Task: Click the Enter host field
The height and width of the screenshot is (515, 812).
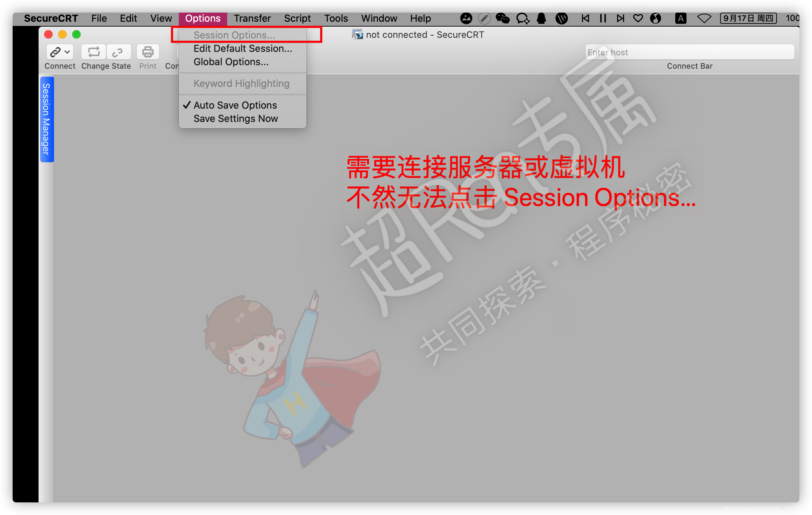Action: click(689, 52)
